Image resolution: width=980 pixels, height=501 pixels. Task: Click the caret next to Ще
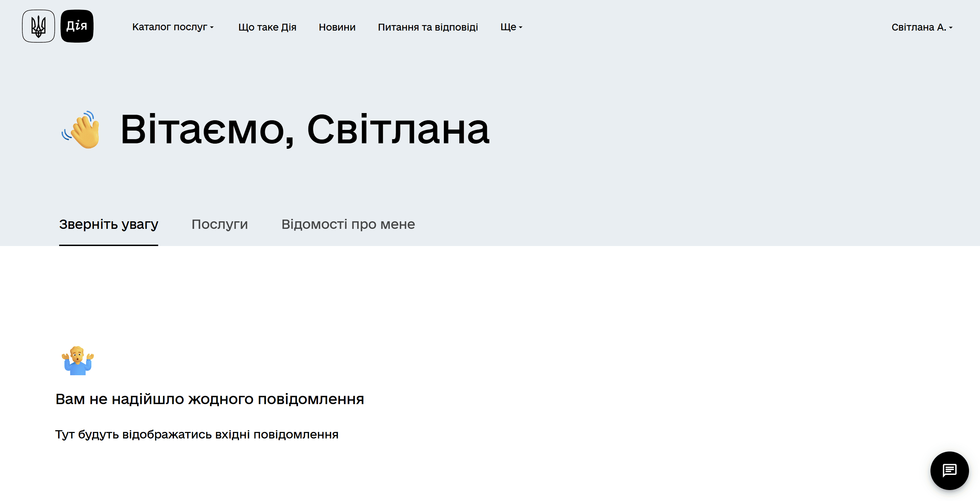pyautogui.click(x=521, y=28)
